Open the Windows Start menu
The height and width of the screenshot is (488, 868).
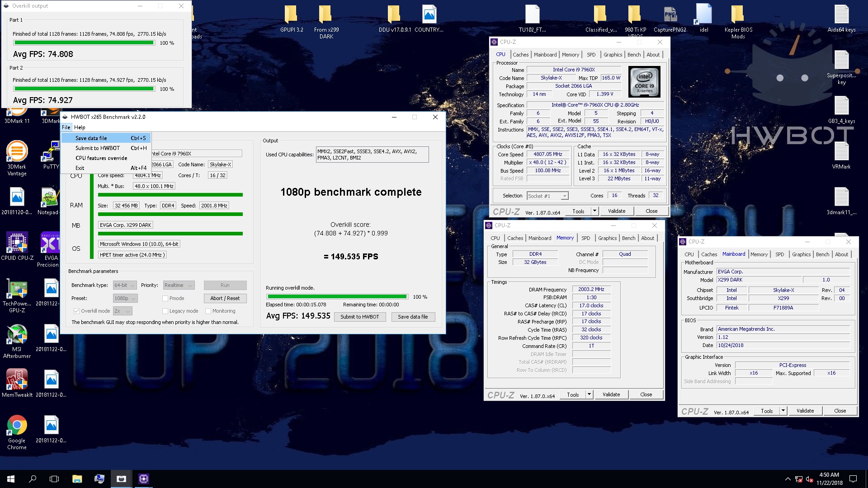(11, 479)
